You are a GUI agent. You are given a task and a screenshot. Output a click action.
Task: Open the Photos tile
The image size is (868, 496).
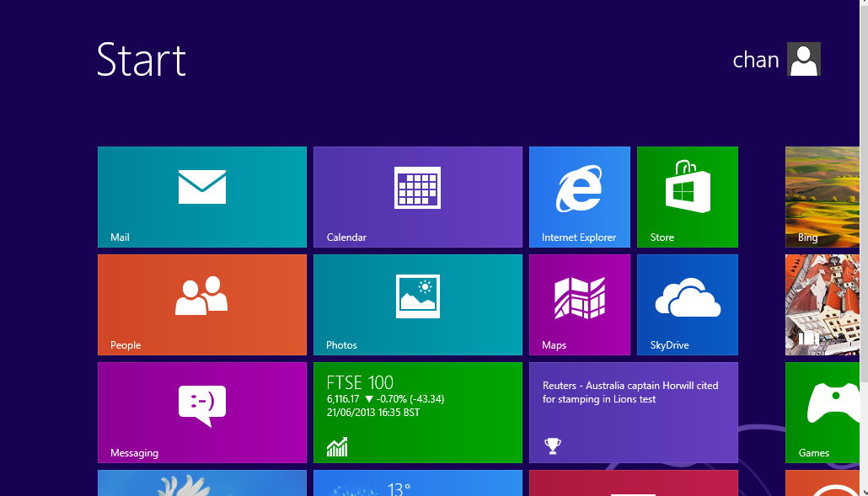(418, 305)
